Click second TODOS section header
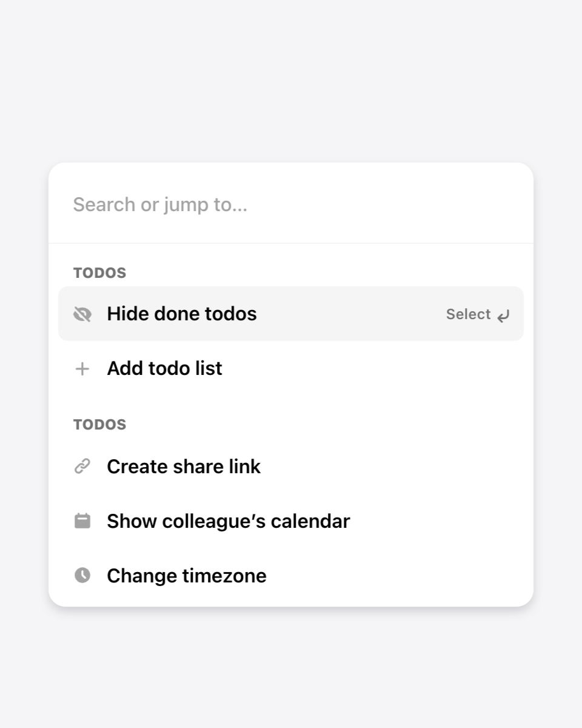The height and width of the screenshot is (728, 582). [100, 425]
